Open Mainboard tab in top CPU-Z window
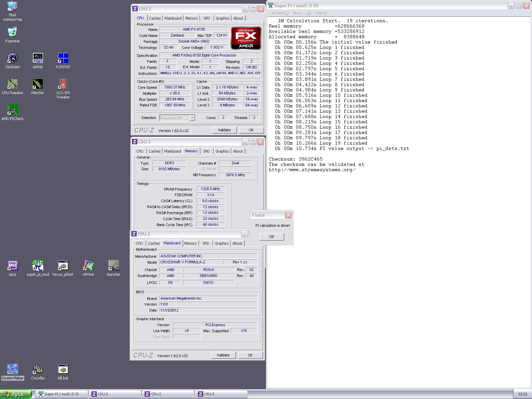532x399 pixels. (173, 18)
